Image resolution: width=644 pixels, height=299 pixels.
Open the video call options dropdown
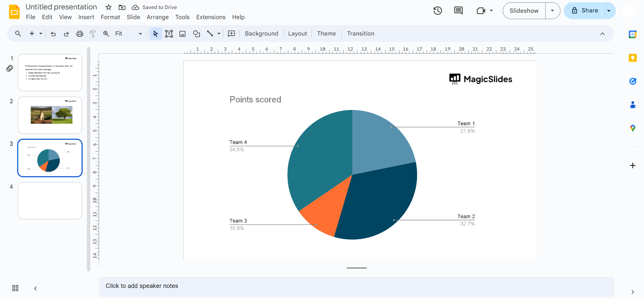(x=491, y=11)
